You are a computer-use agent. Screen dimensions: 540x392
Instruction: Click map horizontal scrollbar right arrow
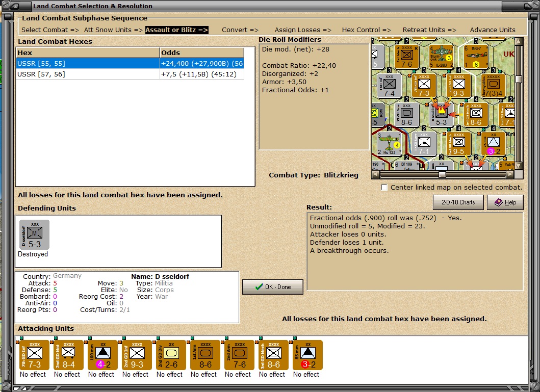coord(510,174)
